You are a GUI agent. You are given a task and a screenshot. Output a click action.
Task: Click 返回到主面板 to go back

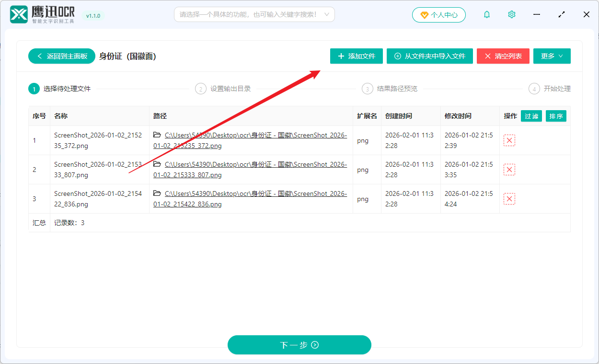61,56
